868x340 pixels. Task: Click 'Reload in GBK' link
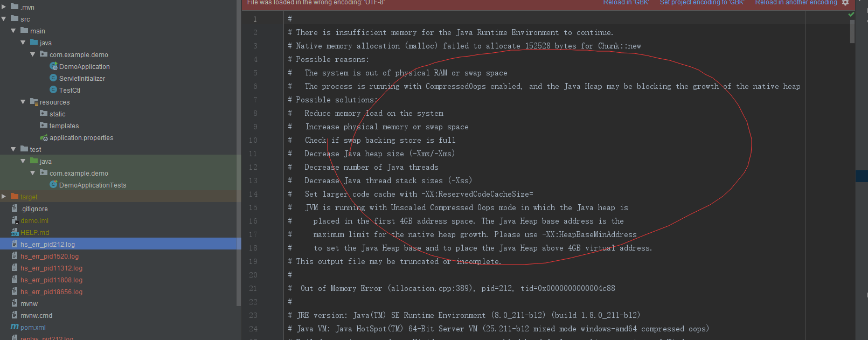pos(626,3)
